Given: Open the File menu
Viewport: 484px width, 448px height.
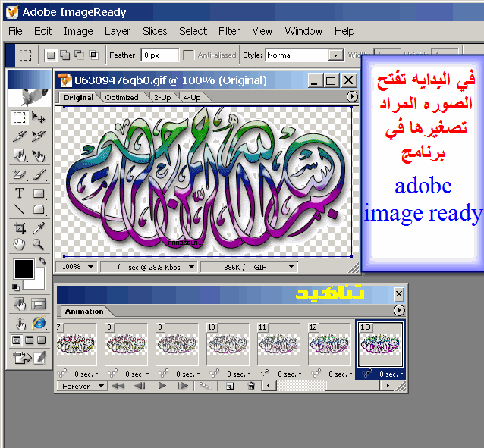Looking at the screenshot, I should tap(15, 31).
